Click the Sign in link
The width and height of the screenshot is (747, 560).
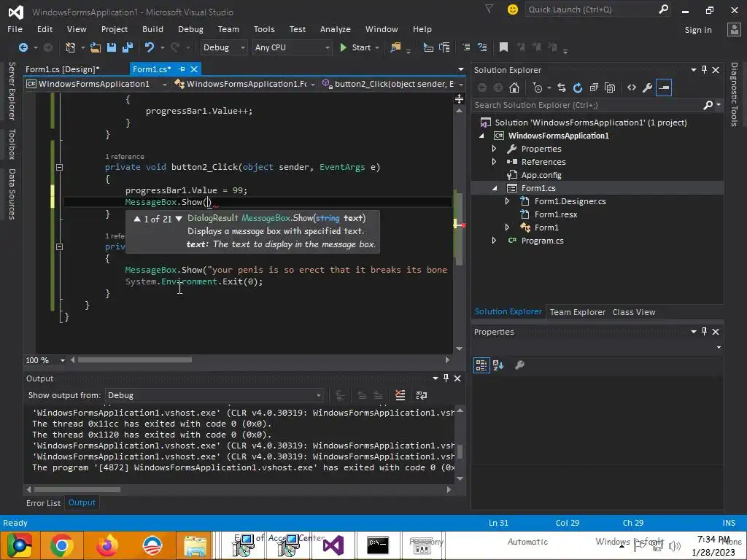pos(698,29)
